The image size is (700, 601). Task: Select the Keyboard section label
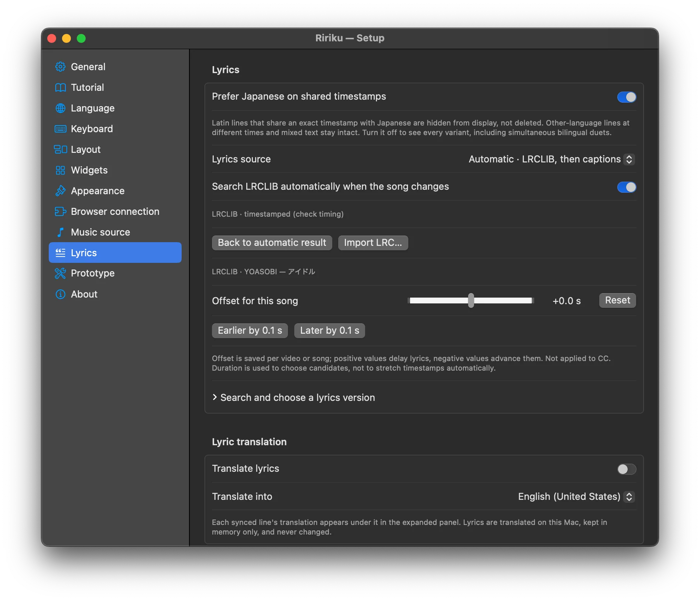(x=92, y=129)
